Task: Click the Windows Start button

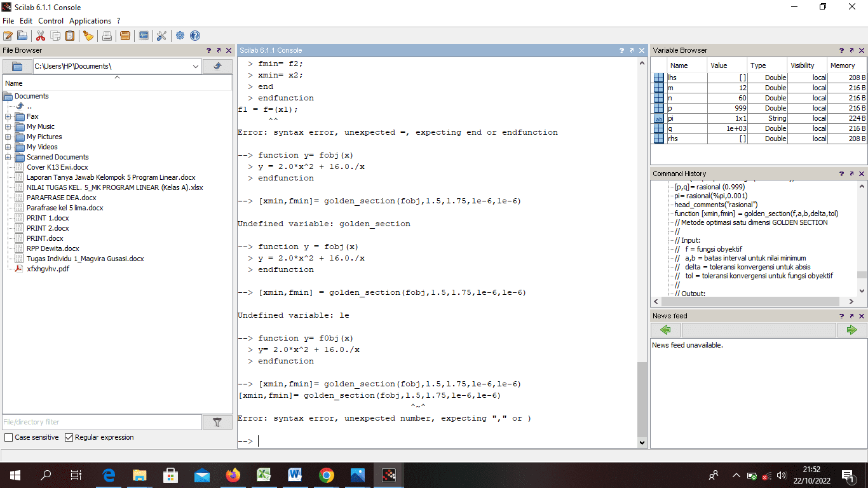Action: tap(15, 475)
